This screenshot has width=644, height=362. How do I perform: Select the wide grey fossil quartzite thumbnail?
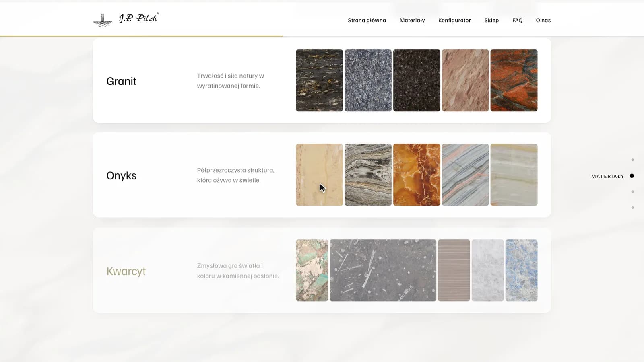pos(383,270)
